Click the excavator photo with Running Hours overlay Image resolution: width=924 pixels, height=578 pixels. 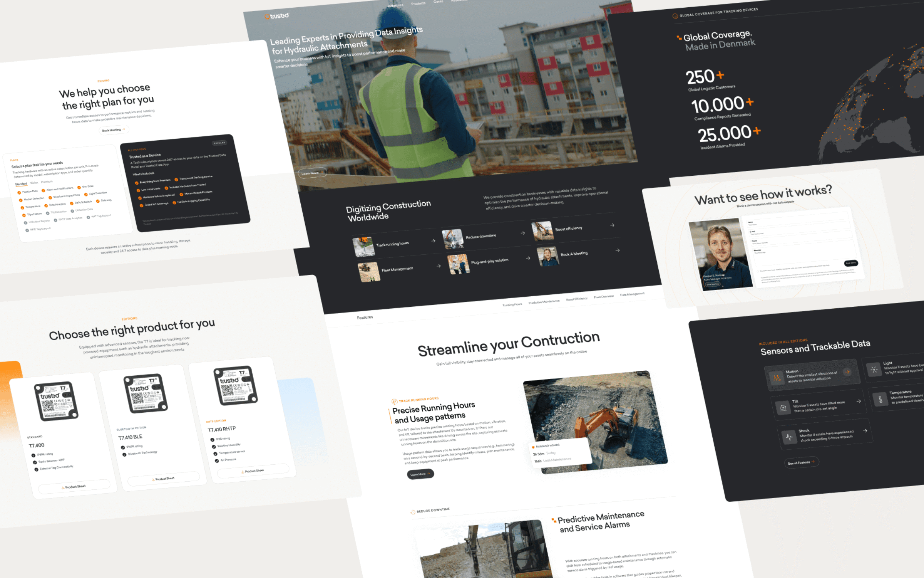pos(595,422)
